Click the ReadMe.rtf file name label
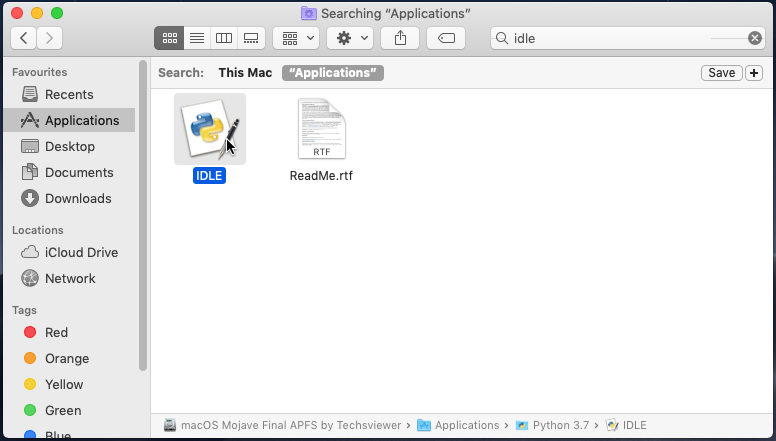This screenshot has height=441, width=776. 321,176
